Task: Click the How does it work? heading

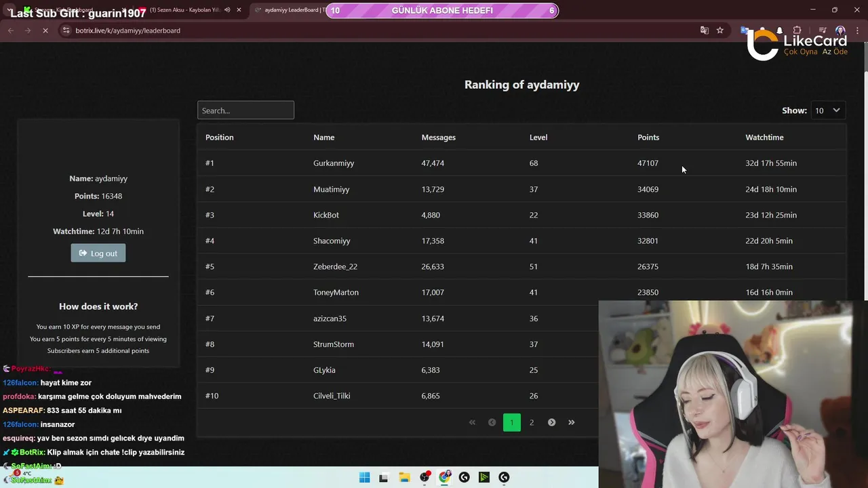Action: 98,306
